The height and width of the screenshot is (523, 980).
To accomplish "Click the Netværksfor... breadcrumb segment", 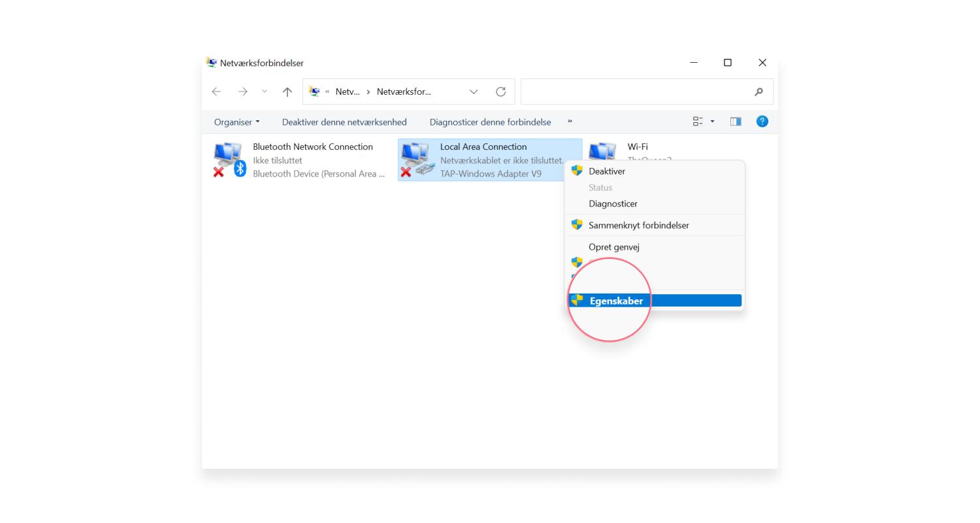I will (x=404, y=92).
